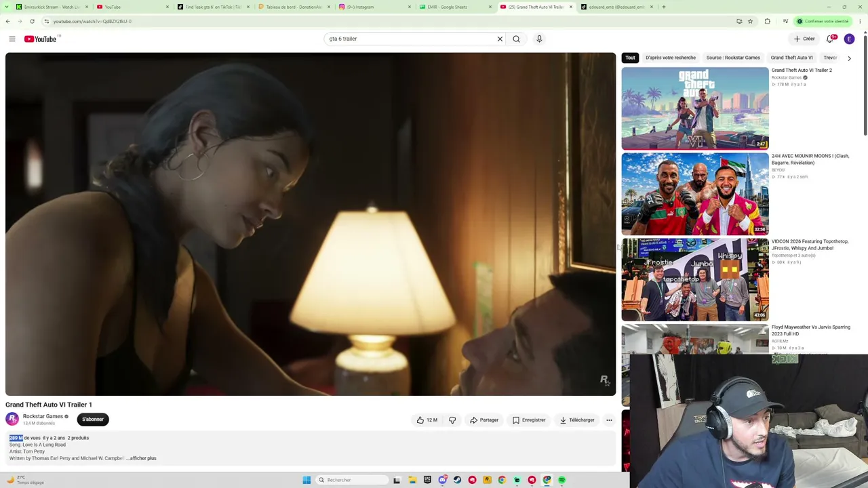Viewport: 868px width, 488px height.
Task: Run the search with the magnifier button
Action: coord(516,39)
